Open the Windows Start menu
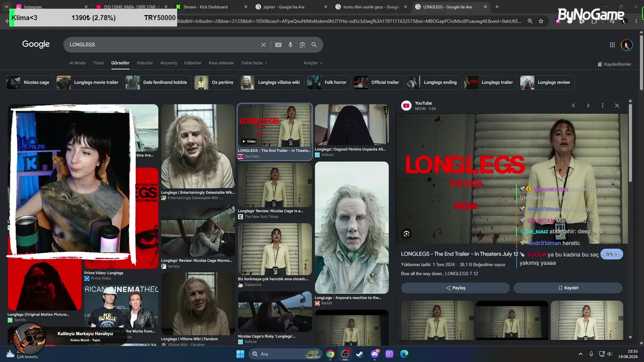 (x=240, y=354)
